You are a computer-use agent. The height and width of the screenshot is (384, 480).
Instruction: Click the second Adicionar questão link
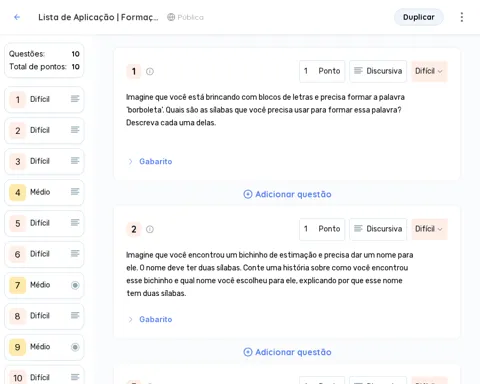click(x=287, y=352)
